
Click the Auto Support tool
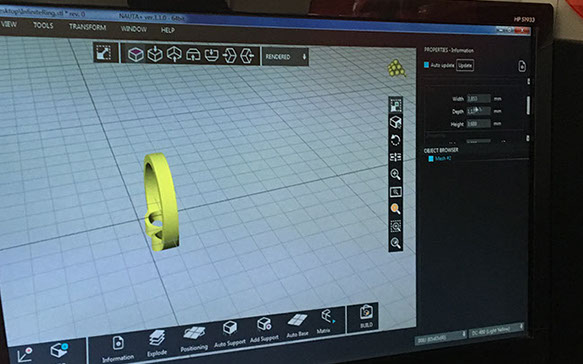tap(230, 334)
